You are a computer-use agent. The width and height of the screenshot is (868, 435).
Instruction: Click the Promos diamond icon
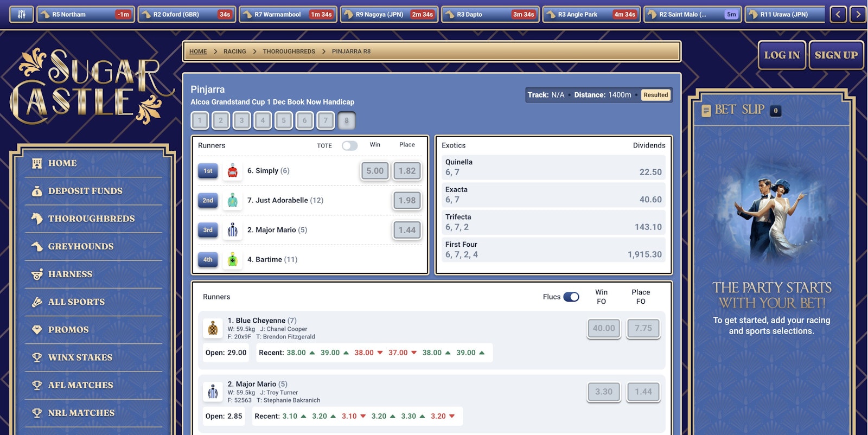37,330
